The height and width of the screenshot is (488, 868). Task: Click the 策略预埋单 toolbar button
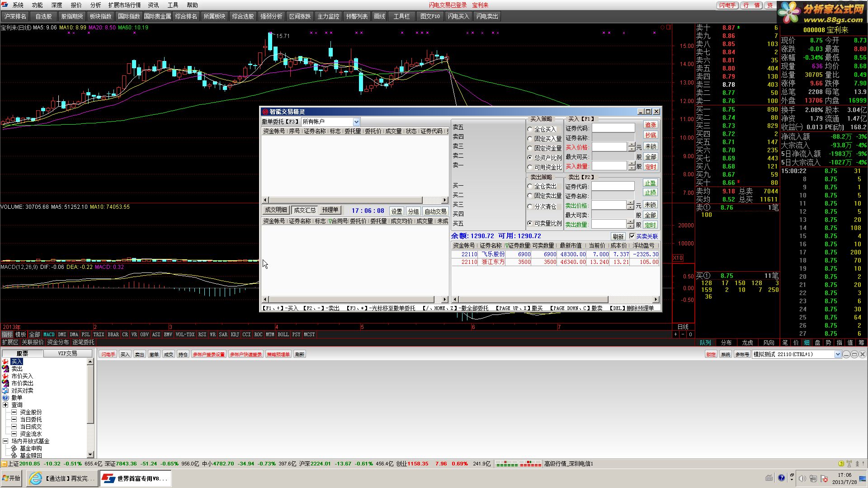point(278,354)
